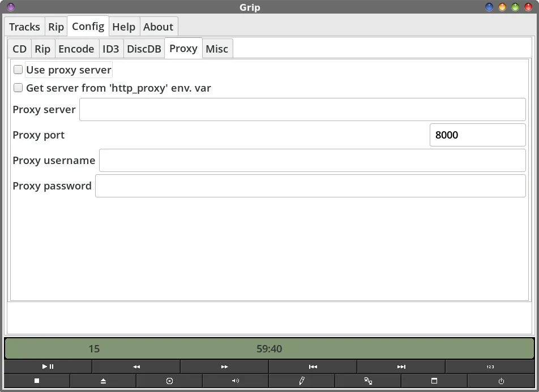Screen dimensions: 539x392
Task: Minimize display with the window icon
Action: pyautogui.click(x=434, y=381)
